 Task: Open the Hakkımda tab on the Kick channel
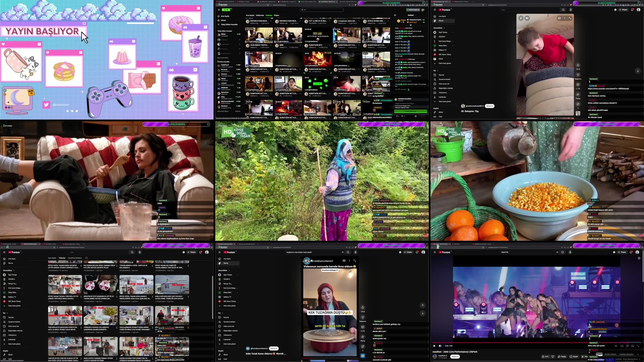(x=260, y=15)
